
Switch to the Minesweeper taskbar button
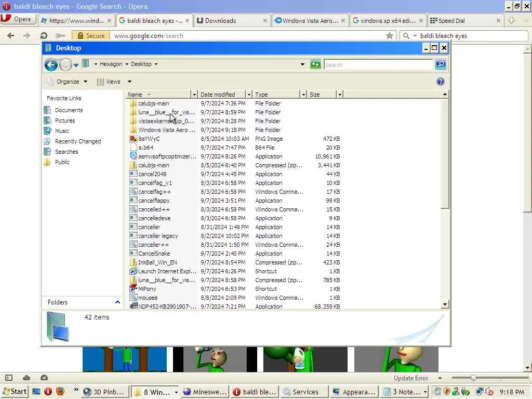(x=205, y=392)
